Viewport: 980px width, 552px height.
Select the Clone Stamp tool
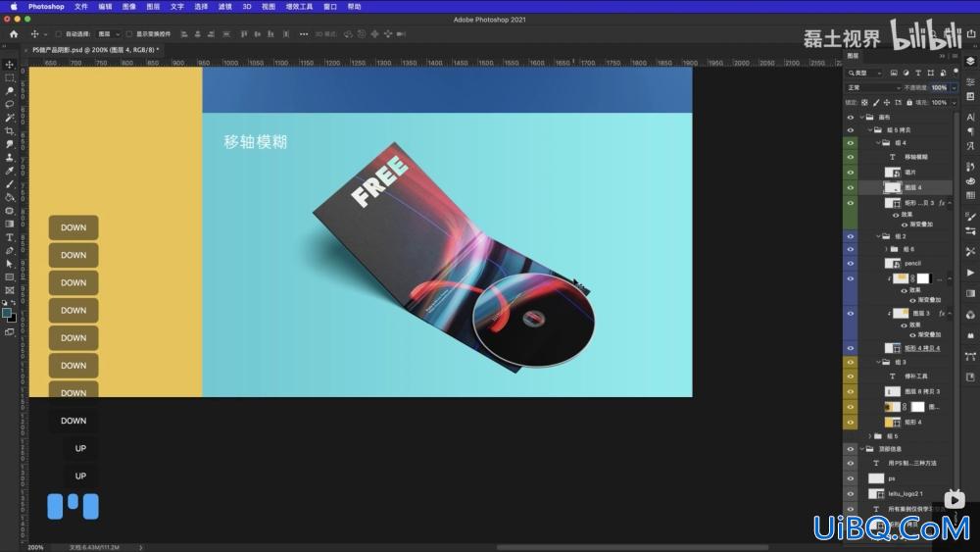click(10, 158)
